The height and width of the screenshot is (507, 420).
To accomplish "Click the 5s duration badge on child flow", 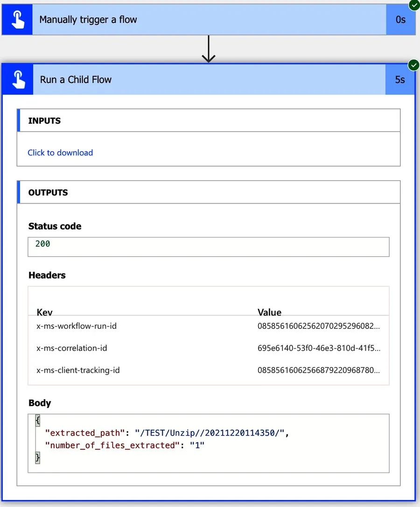I will (400, 79).
